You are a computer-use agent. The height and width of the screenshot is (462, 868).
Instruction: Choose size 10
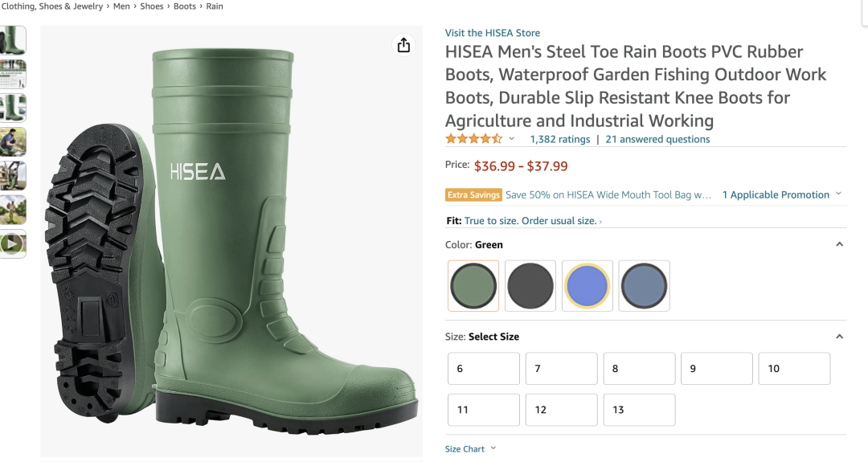click(794, 369)
